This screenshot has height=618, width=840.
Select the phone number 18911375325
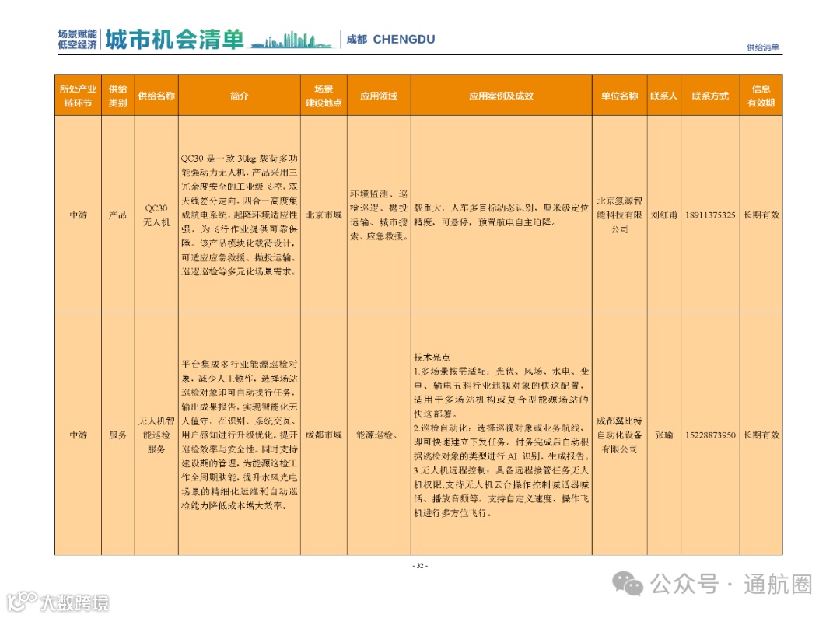click(710, 215)
